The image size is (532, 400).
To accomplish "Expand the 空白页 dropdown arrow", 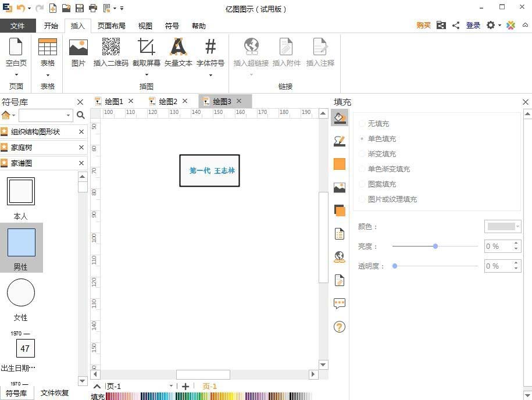I will 16,74.
